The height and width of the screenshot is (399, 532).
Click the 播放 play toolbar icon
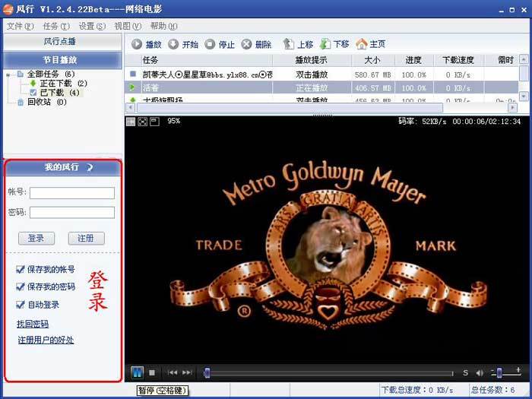(x=137, y=44)
